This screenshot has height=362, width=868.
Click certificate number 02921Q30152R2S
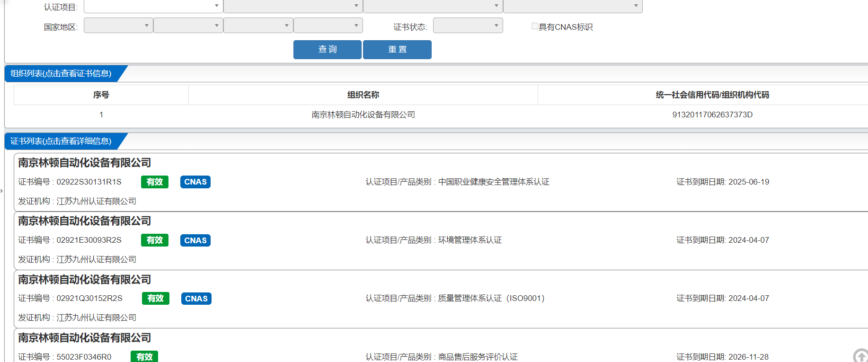click(89, 299)
